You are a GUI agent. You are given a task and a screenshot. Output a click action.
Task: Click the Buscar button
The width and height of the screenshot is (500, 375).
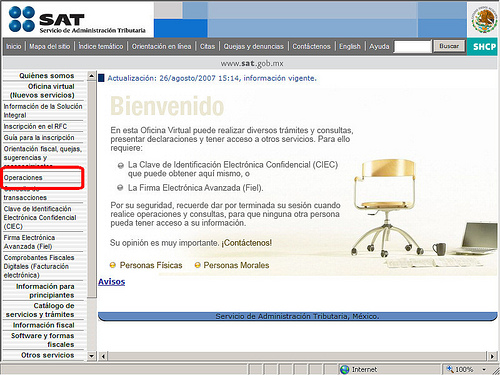pyautogui.click(x=449, y=46)
